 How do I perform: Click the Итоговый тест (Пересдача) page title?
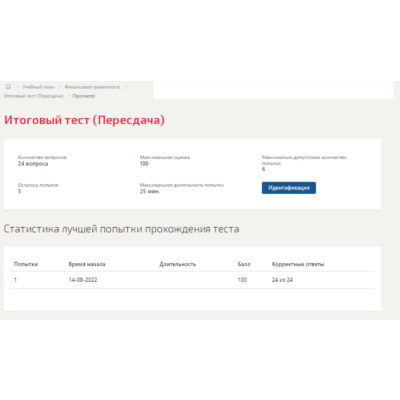coord(84,120)
